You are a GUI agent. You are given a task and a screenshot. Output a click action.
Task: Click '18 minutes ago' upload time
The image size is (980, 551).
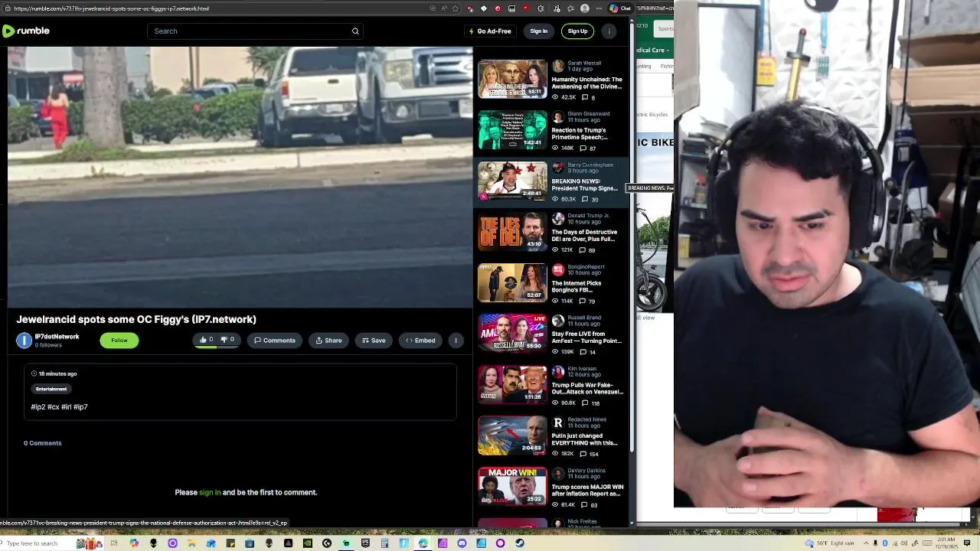click(x=57, y=373)
